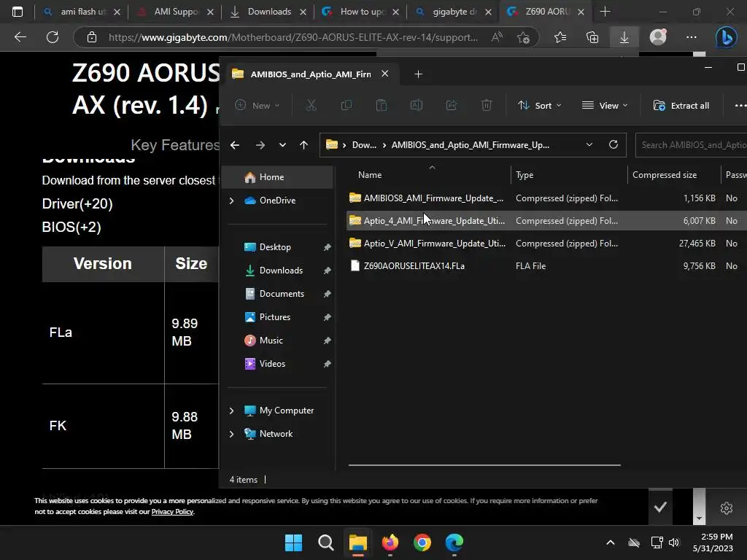This screenshot has height=560, width=747.
Task: Open the View dropdown in Explorer
Action: [x=605, y=105]
